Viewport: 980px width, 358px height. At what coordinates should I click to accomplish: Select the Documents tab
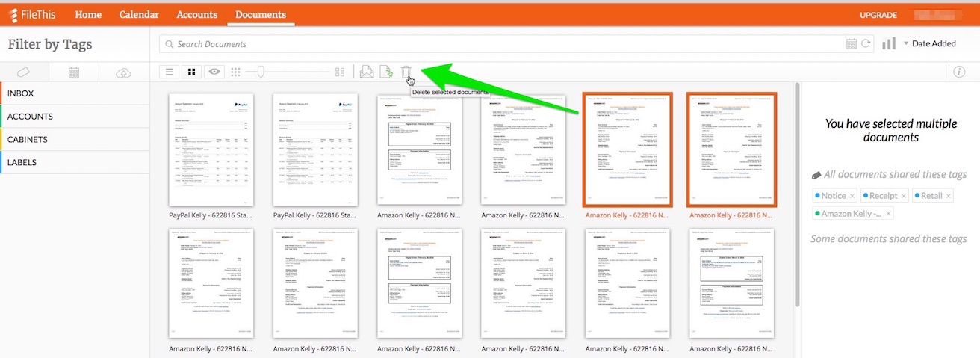(261, 14)
